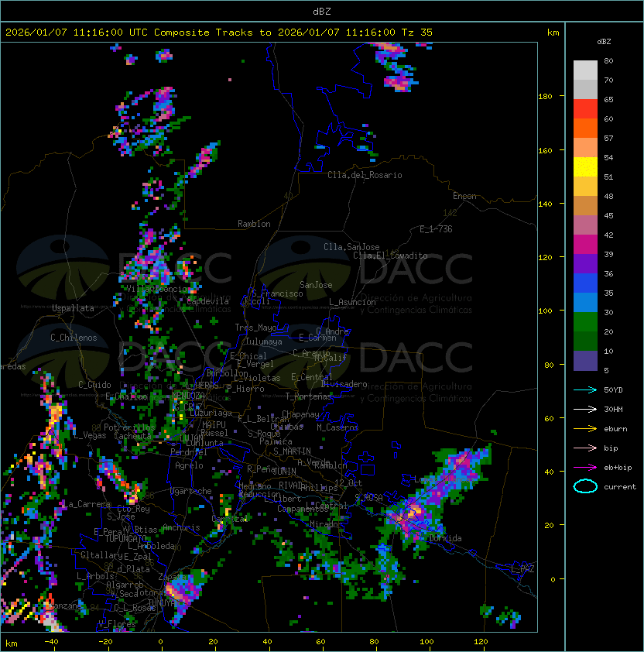
Task: Click the cyan 50YD arrow in legend
Action: pyautogui.click(x=585, y=390)
